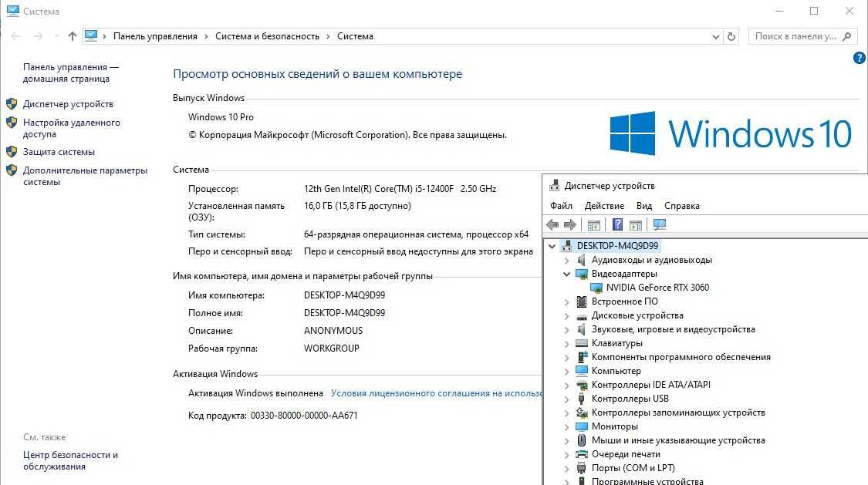
Task: Click the Back arrow in Device Manager toolbar
Action: coord(552,225)
